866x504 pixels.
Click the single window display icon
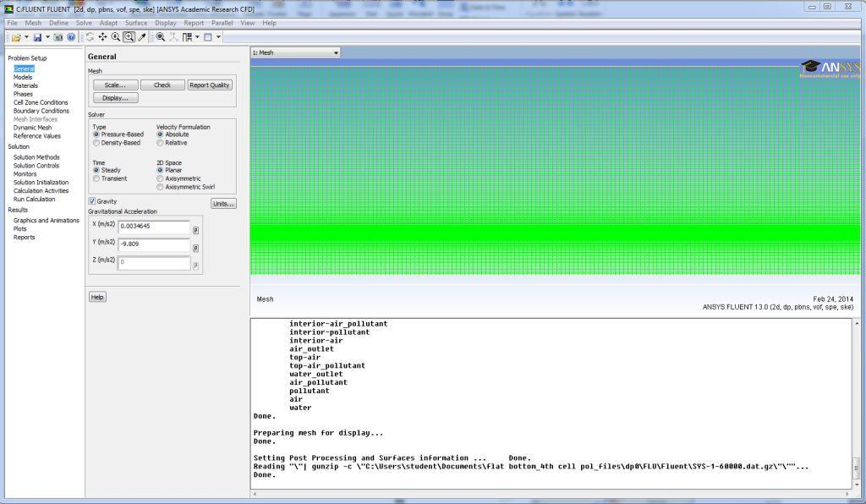[208, 37]
